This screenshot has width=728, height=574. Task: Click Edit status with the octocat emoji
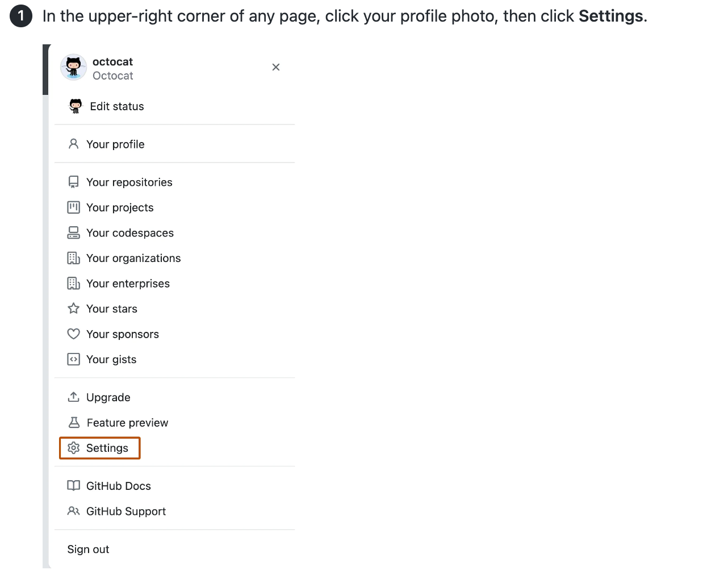116,106
